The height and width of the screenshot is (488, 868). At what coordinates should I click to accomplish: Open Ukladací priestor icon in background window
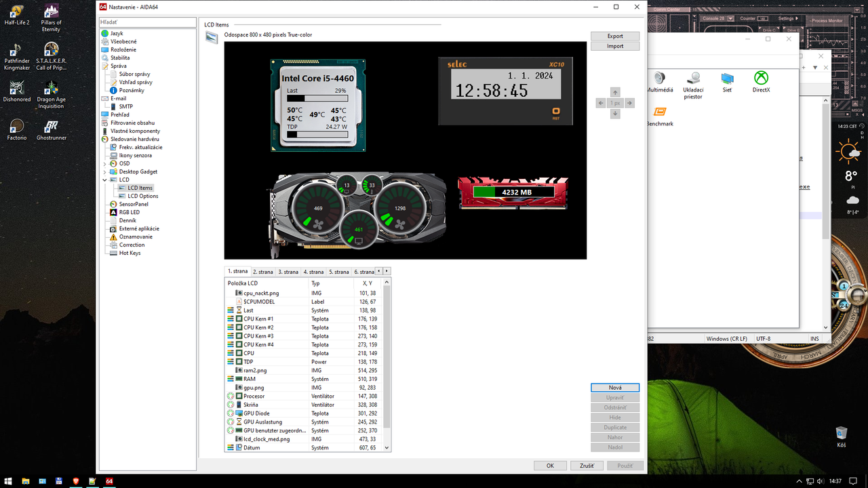[693, 85]
